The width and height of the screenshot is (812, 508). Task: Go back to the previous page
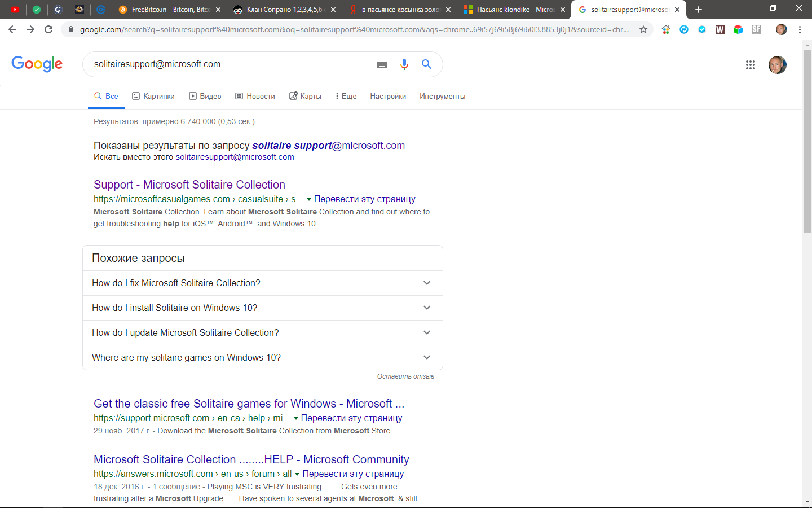click(x=12, y=29)
